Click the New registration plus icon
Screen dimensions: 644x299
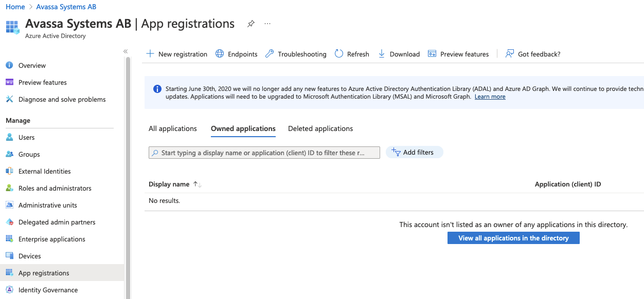(x=150, y=54)
